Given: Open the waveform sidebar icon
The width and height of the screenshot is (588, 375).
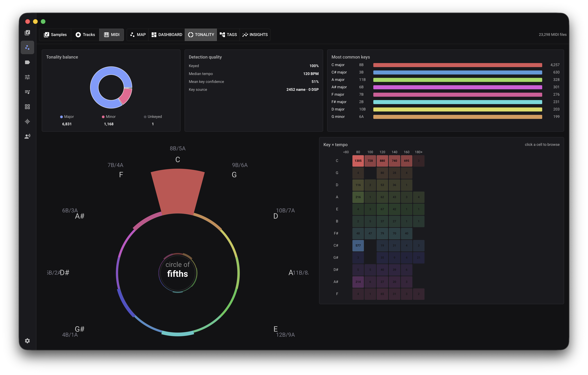Looking at the screenshot, I should coord(27,121).
